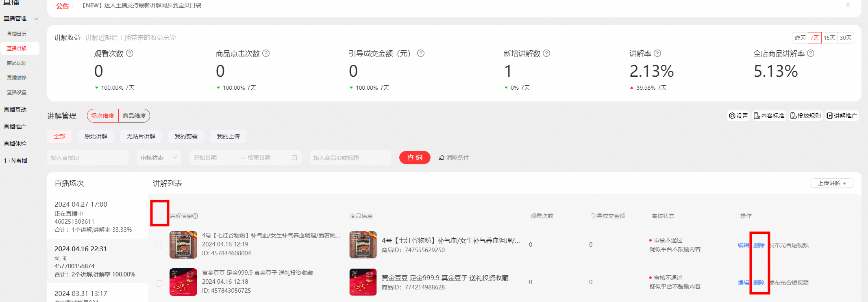Open 投放规则 rules

tap(805, 116)
